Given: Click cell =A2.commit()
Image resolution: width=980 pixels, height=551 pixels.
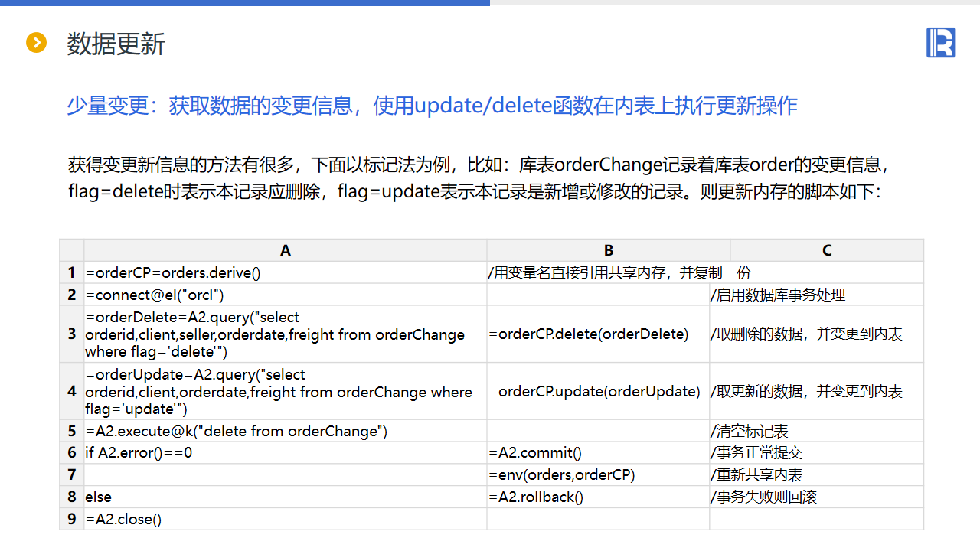Looking at the screenshot, I should point(598,453).
